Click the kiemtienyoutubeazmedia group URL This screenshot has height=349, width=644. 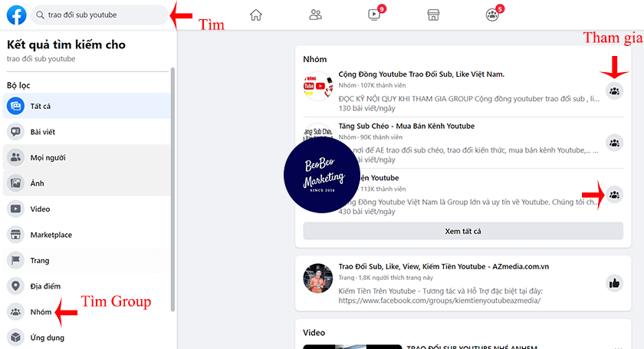(439, 301)
